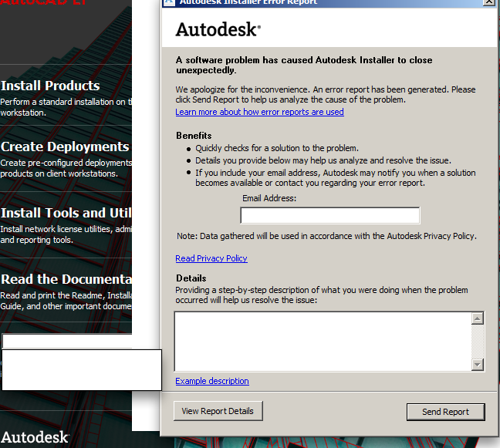Screen dimensions: 500x448
Task: Click inside the Details description box
Action: pyautogui.click(x=323, y=342)
